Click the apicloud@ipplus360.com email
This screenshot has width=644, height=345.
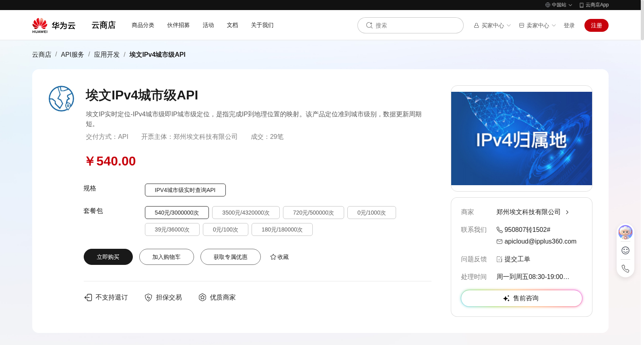pyautogui.click(x=541, y=242)
